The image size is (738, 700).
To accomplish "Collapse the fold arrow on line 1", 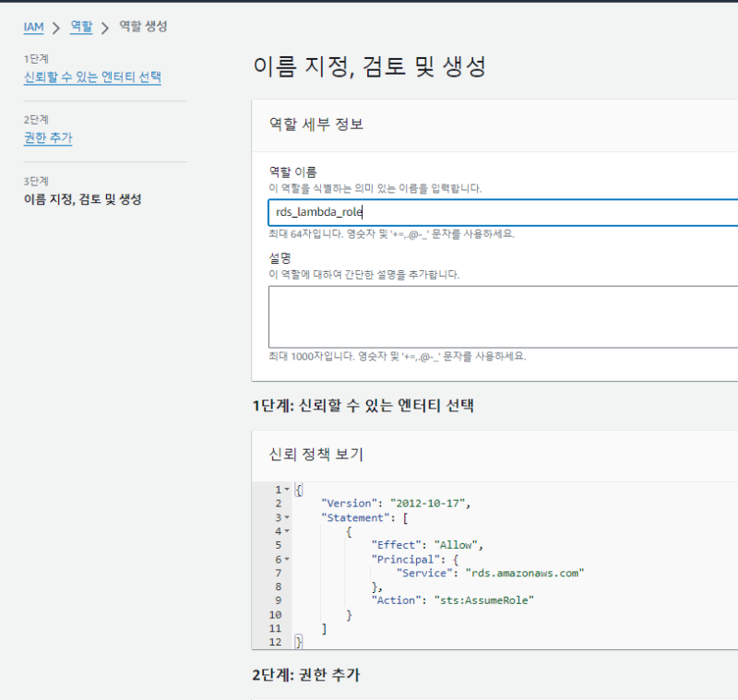I will coord(287,489).
